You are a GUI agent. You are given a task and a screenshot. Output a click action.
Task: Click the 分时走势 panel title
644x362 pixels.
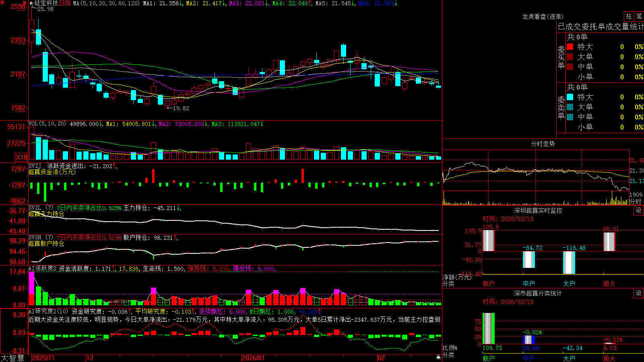(543, 144)
